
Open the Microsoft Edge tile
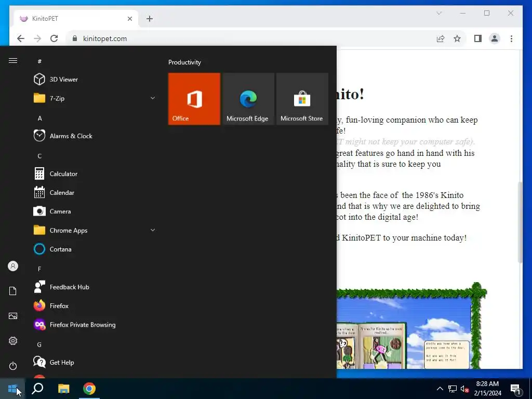[x=248, y=99]
